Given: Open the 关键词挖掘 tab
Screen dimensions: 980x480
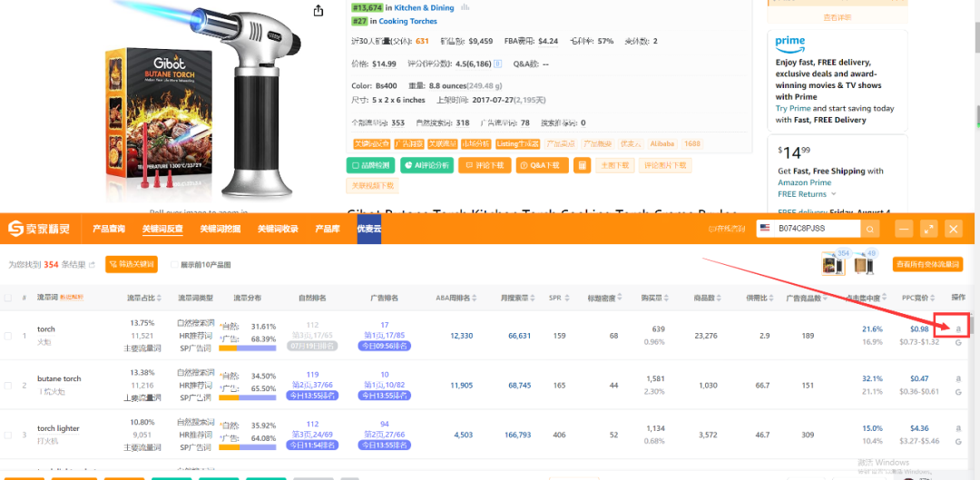Looking at the screenshot, I should click(220, 229).
